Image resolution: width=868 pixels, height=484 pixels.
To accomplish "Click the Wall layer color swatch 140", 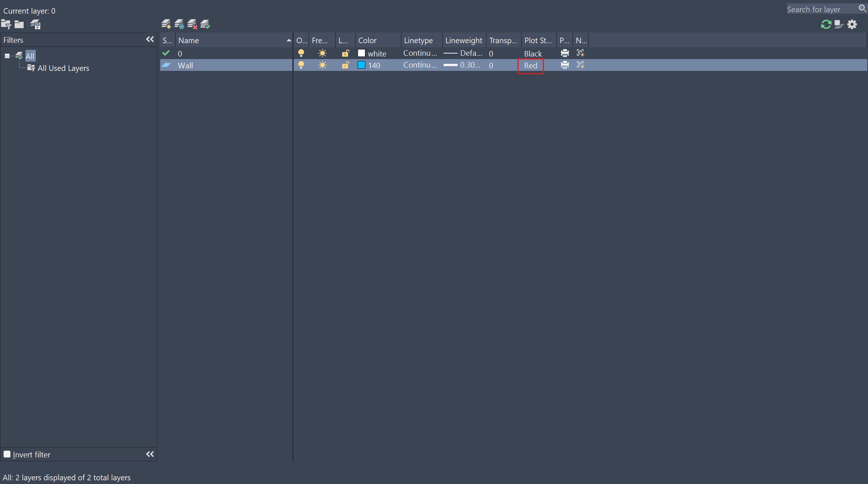I will (361, 65).
